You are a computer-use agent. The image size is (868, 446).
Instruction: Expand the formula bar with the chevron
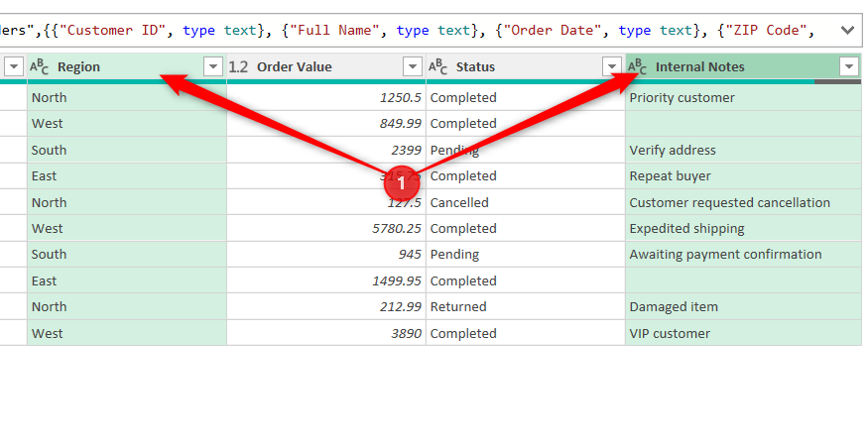(847, 30)
